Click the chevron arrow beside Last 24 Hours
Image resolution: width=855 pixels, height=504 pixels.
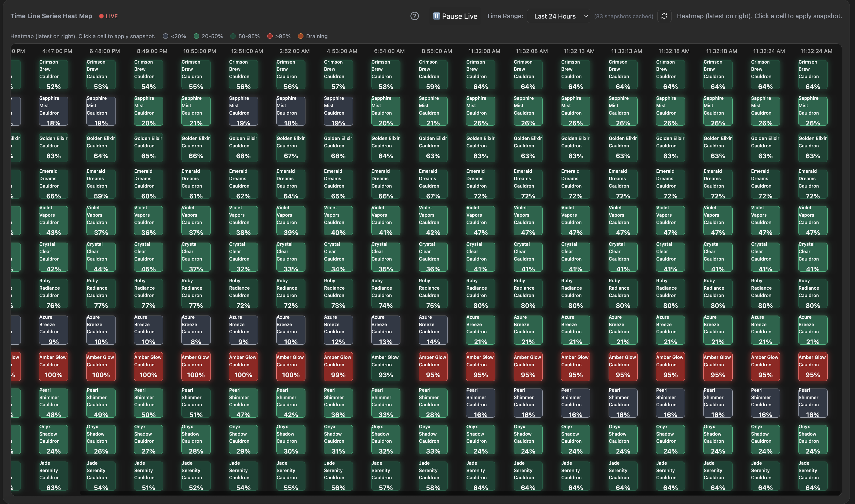point(585,16)
